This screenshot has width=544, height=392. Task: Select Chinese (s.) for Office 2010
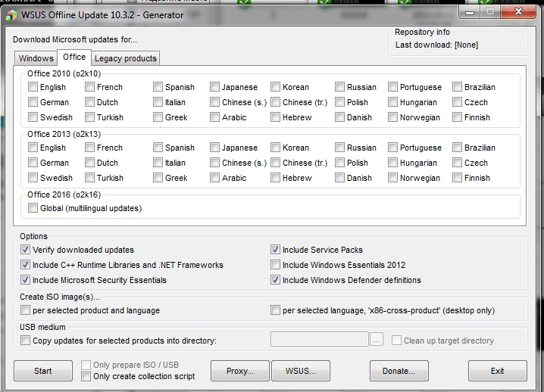214,102
